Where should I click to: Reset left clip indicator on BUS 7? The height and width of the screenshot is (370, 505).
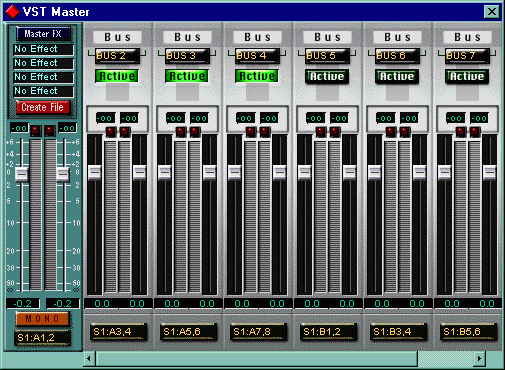[461, 132]
